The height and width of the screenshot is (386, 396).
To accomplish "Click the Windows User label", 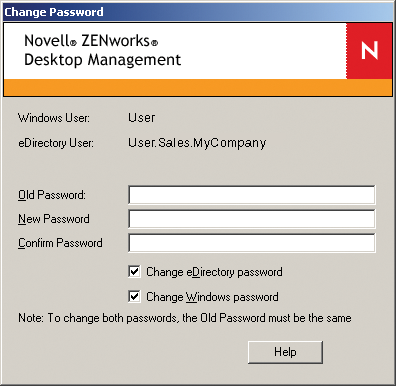I will [54, 118].
